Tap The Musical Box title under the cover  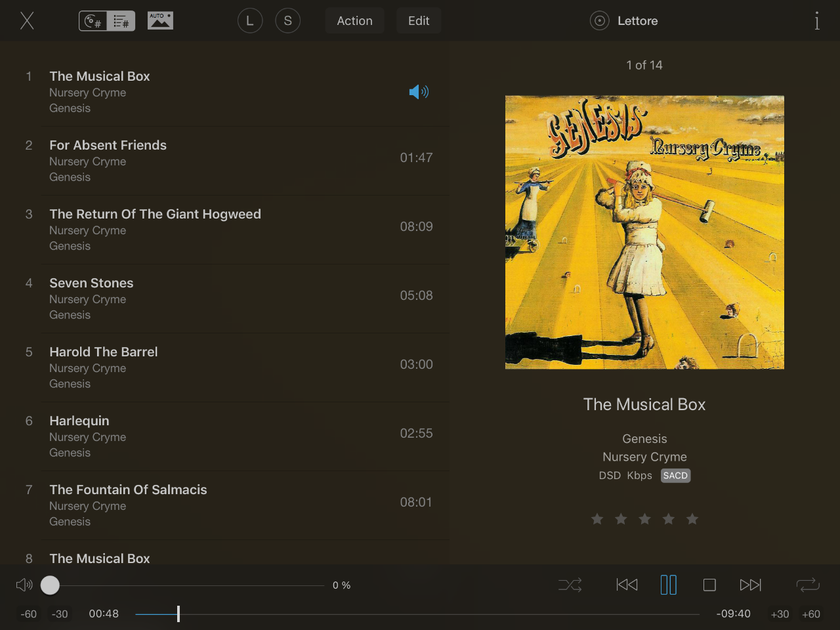pos(644,404)
